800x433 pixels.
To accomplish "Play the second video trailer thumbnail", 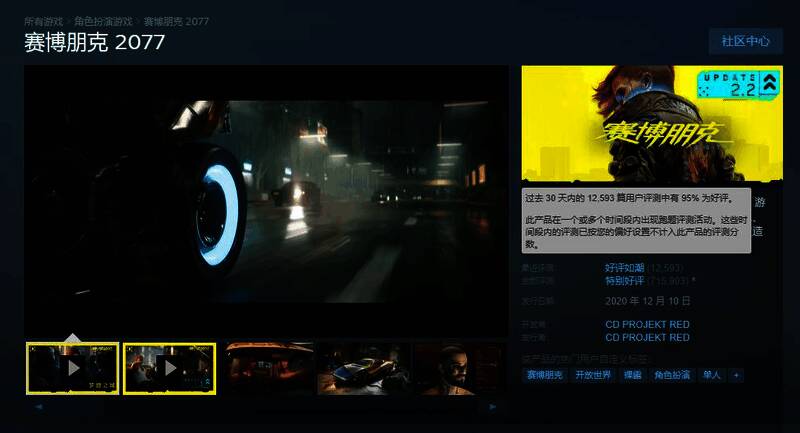I will 169,368.
